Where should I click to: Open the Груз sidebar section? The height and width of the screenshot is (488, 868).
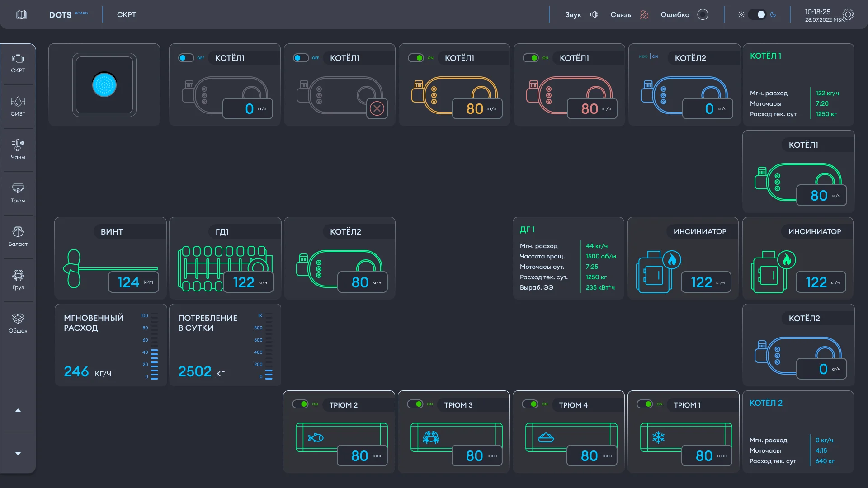[18, 280]
